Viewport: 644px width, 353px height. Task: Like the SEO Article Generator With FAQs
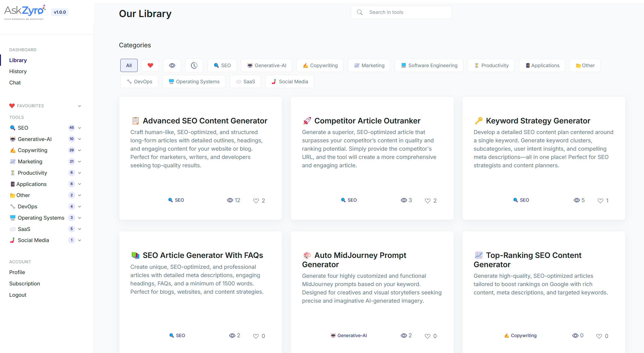[x=256, y=336]
